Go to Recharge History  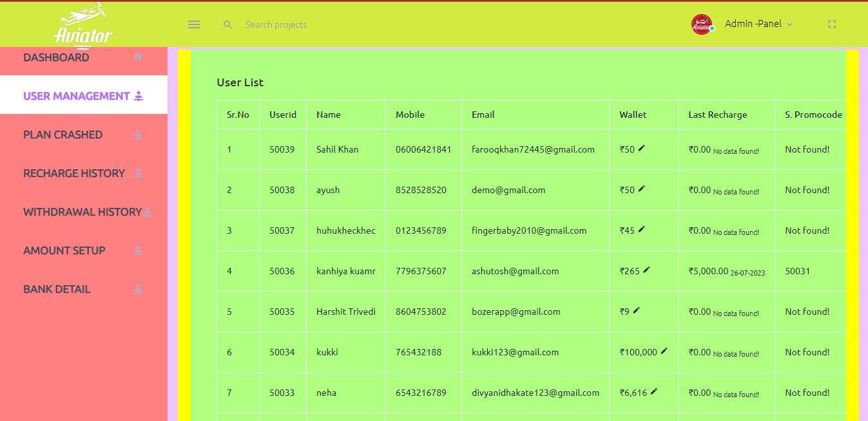click(x=74, y=173)
